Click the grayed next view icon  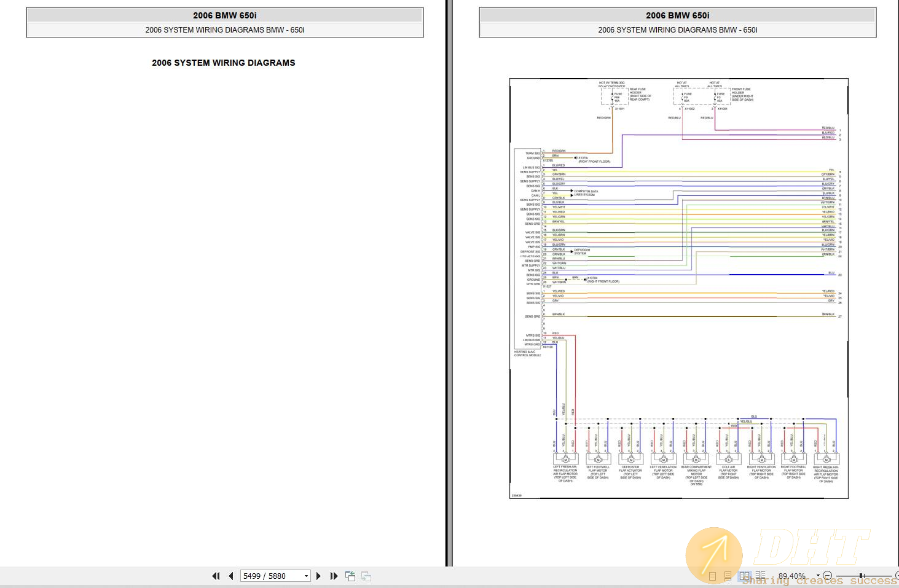(366, 576)
